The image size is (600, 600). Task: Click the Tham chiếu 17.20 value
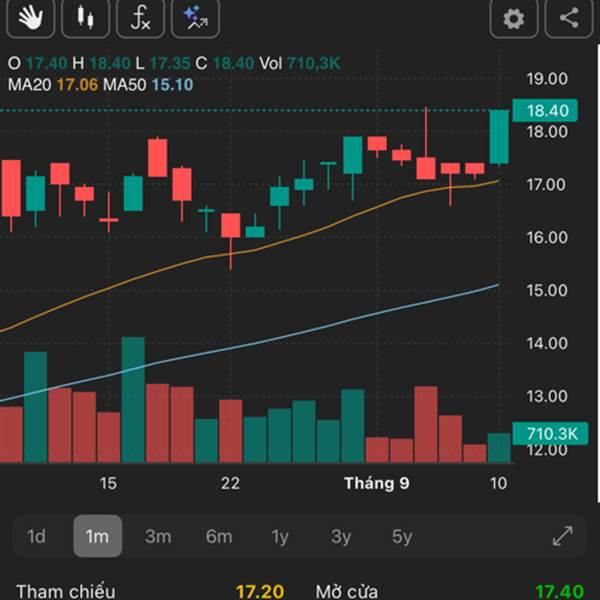(x=260, y=591)
